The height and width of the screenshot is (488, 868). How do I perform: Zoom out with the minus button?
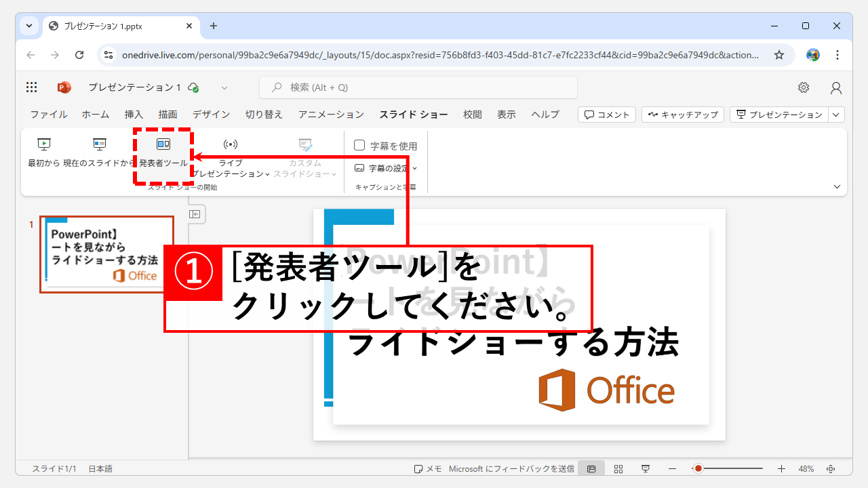[672, 469]
